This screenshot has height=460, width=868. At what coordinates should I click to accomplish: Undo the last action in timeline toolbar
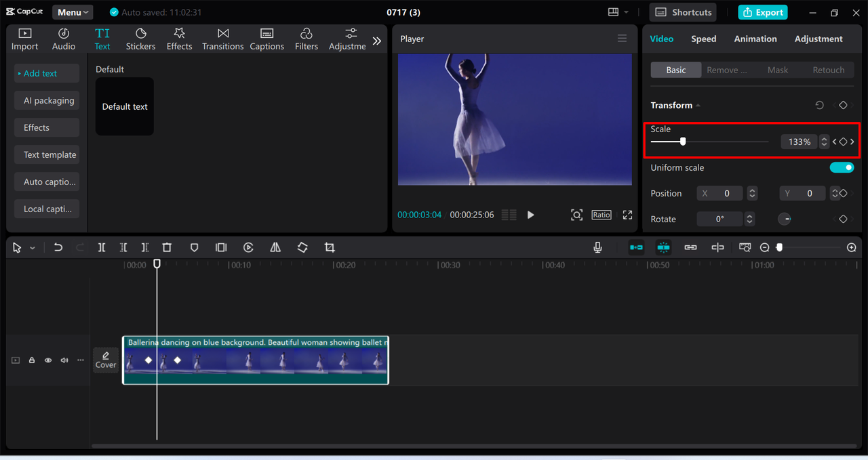click(x=58, y=248)
